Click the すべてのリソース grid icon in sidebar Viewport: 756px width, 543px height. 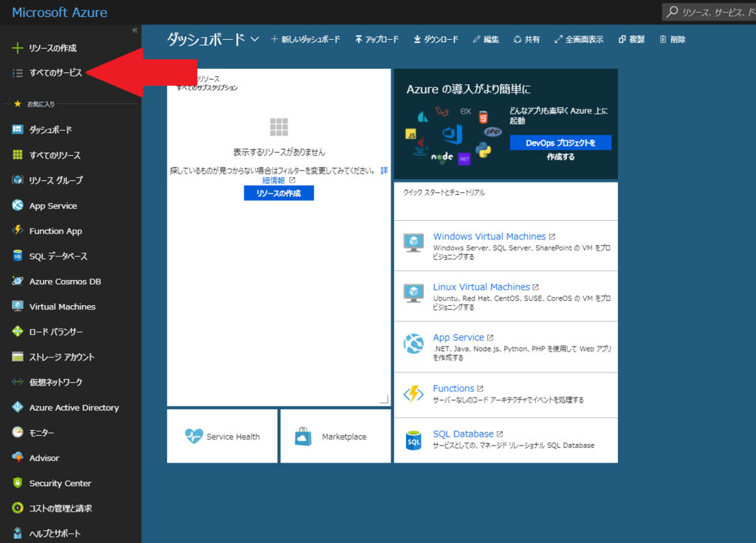(x=18, y=154)
